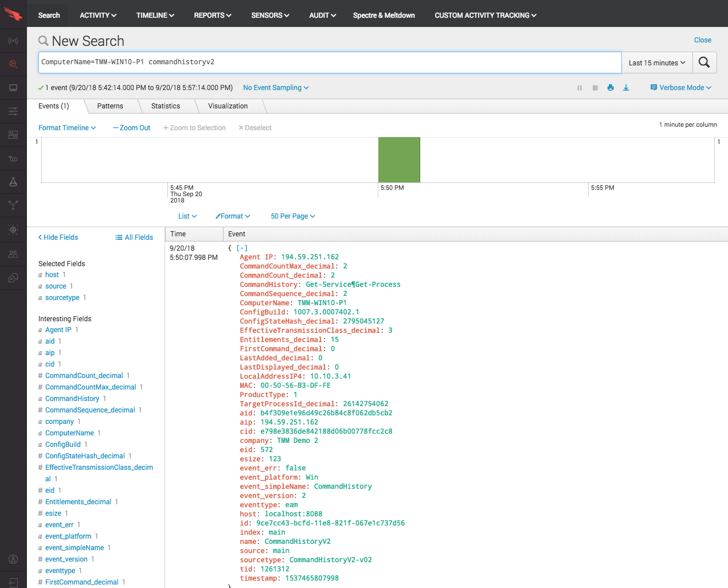Click the Agent IP interesting field
Screen dimensions: 728x588
tap(58, 330)
